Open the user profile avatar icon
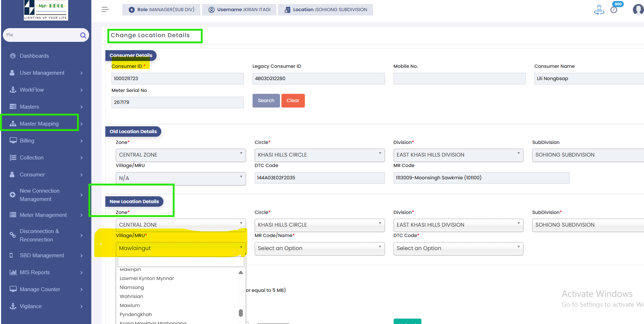644x324 pixels. [638, 10]
